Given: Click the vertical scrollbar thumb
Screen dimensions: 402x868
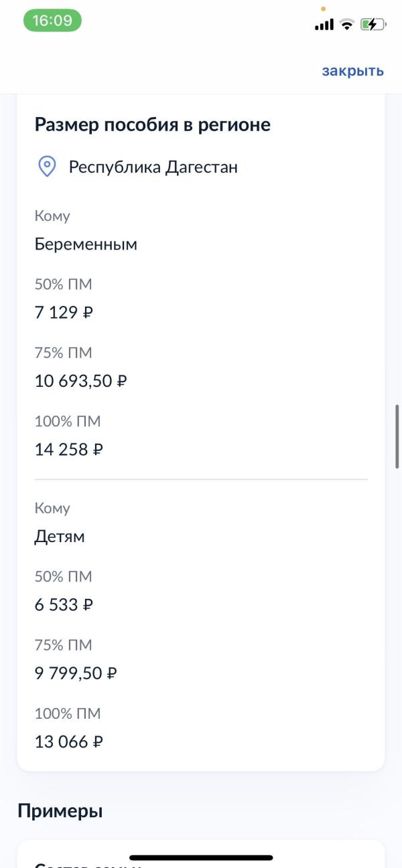Looking at the screenshot, I should [397, 436].
